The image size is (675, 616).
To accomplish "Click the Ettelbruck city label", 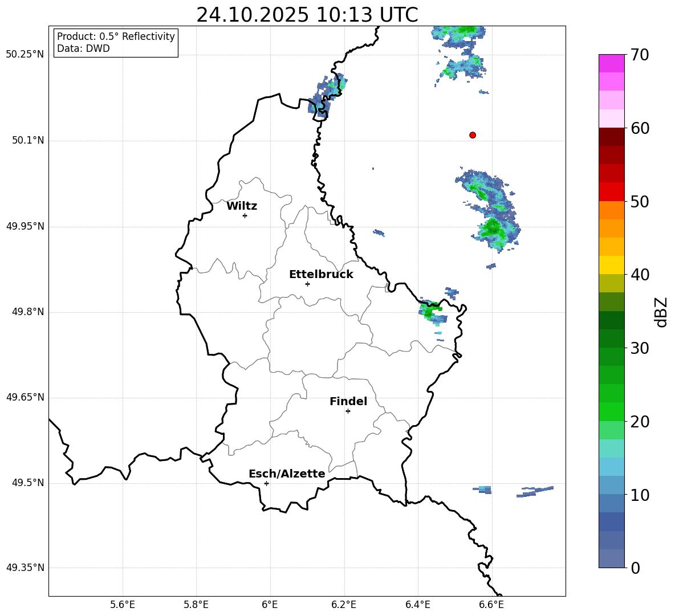I will [321, 275].
